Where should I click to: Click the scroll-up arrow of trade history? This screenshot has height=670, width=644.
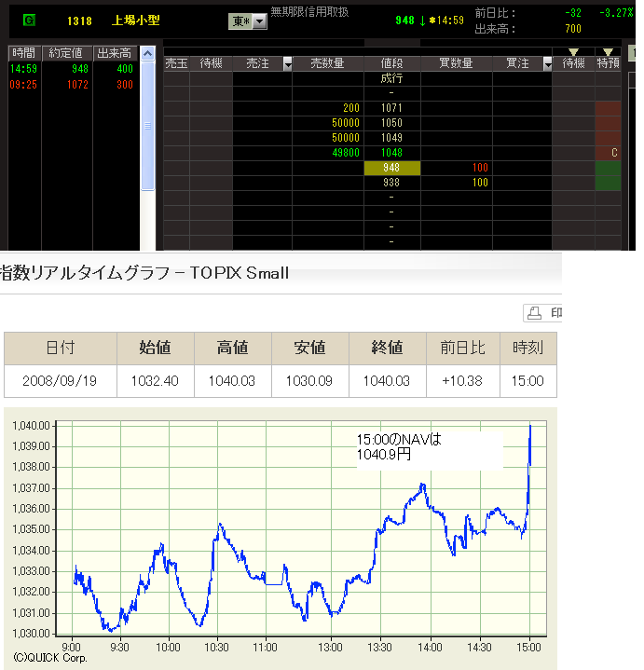(147, 51)
